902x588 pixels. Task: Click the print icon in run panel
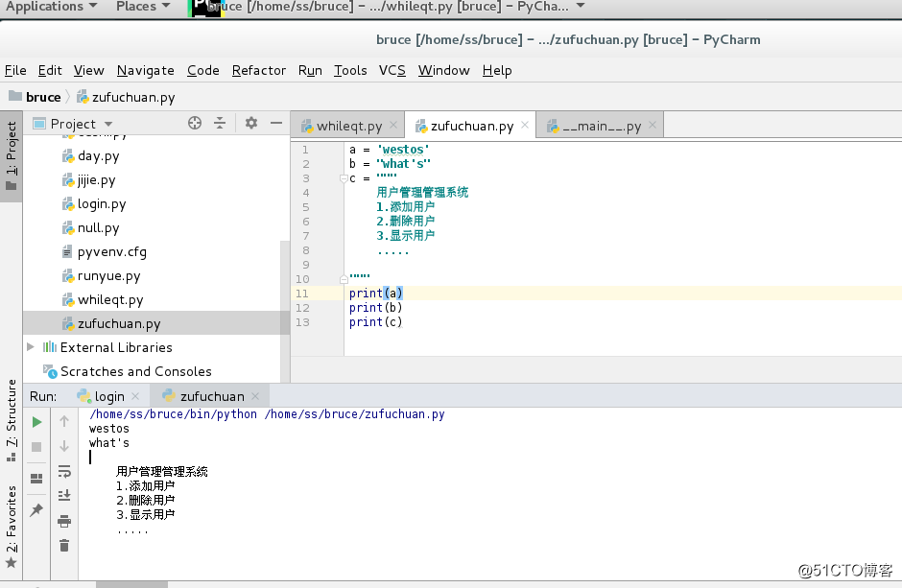tap(64, 521)
